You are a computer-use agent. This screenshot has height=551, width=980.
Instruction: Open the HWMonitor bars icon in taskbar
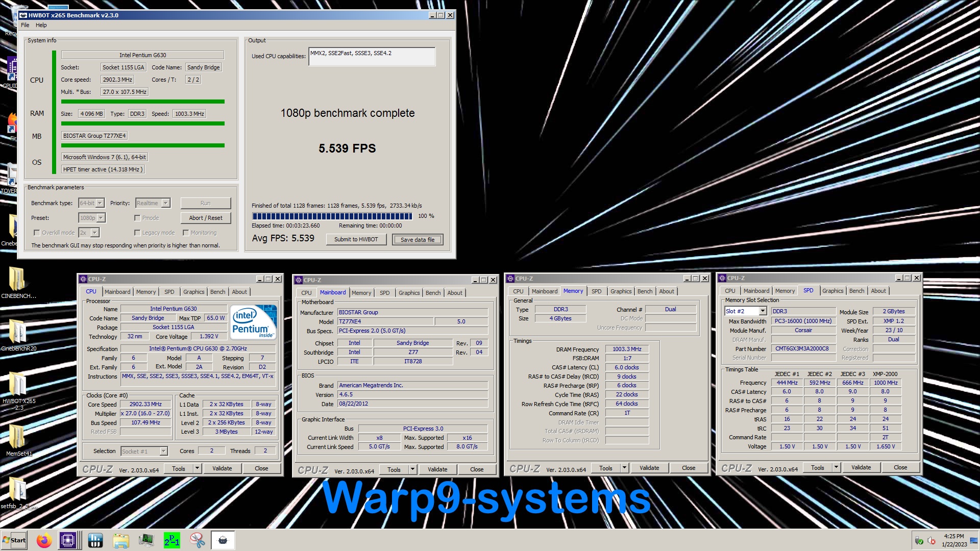tap(95, 540)
